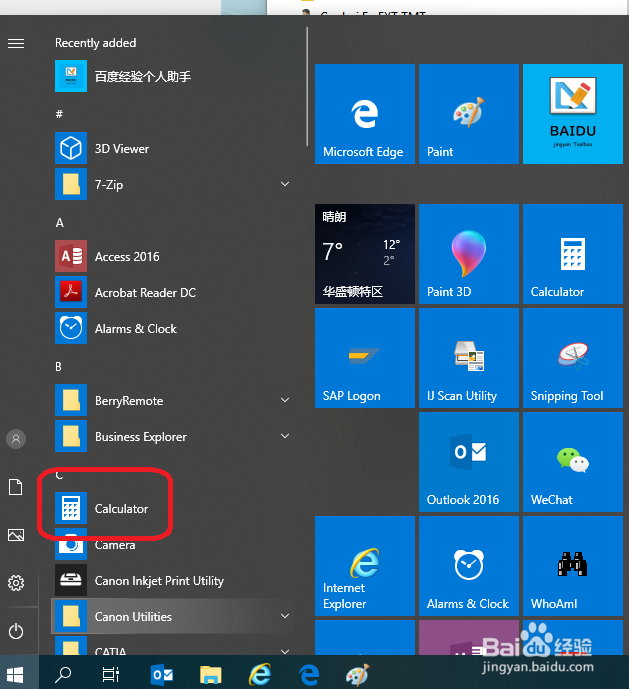Image resolution: width=629 pixels, height=689 pixels.
Task: Open the Alarms & Clock tile
Action: (469, 566)
